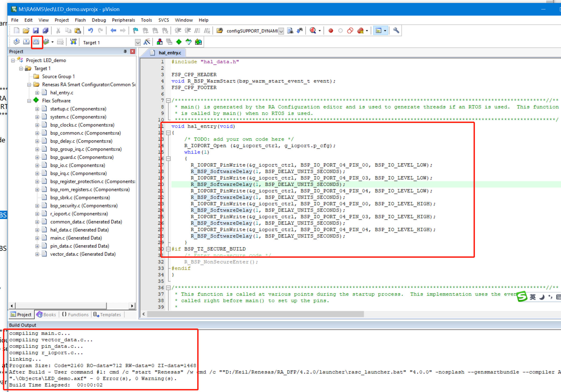Switch to the Books panel tab
The image size is (561, 392).
pos(46,315)
